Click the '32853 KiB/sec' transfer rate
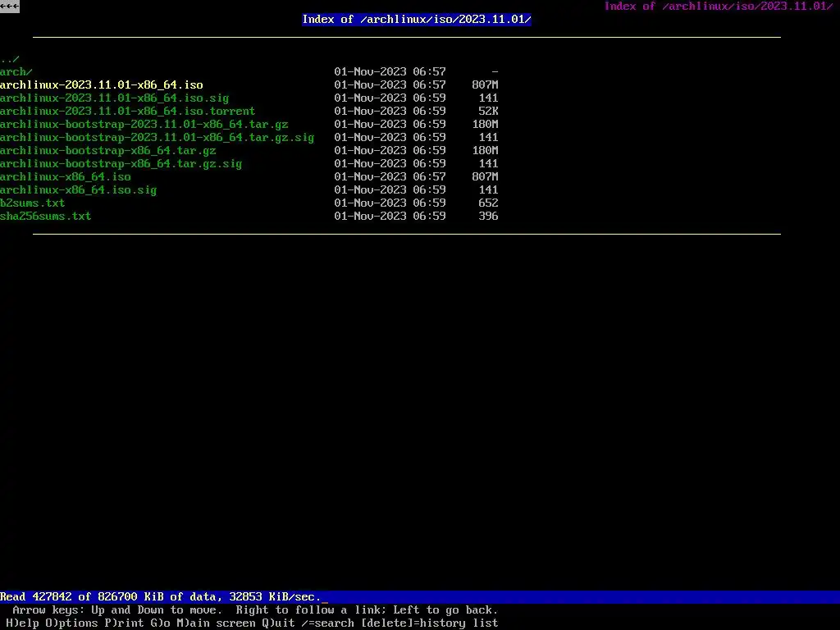The width and height of the screenshot is (840, 630). tap(274, 597)
